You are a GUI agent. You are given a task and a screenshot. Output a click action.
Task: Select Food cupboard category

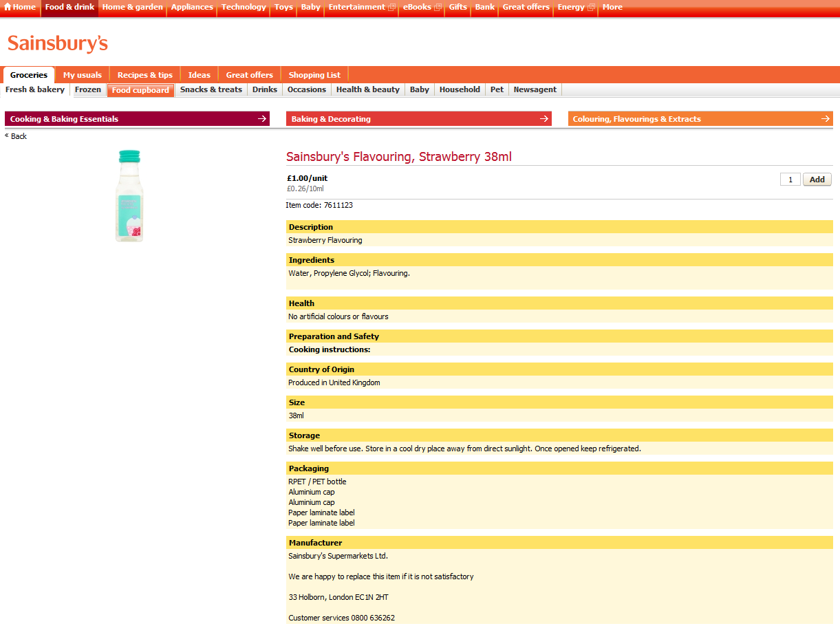coord(140,90)
